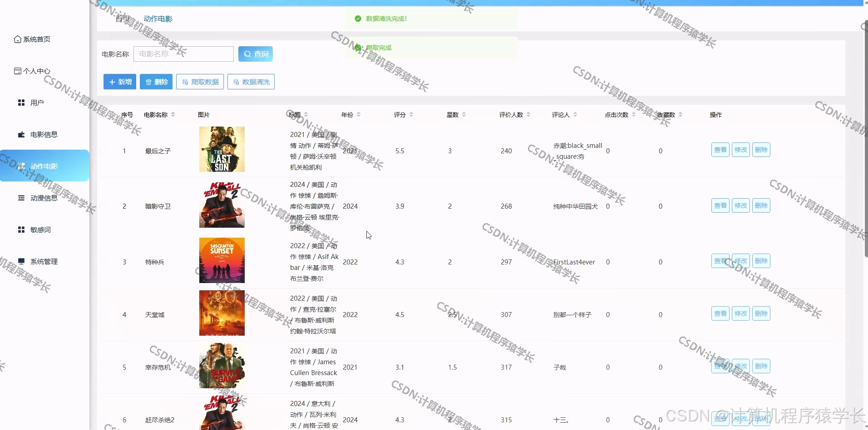Screen dimensions: 868x430
Task: Tick checkbox for row 3 特种兵
Action: 103,262
